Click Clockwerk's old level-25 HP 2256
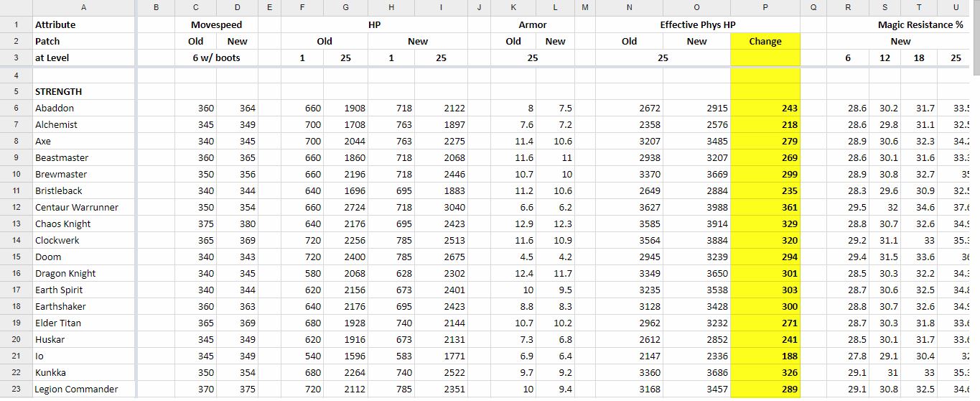The image size is (980, 401). pyautogui.click(x=346, y=241)
